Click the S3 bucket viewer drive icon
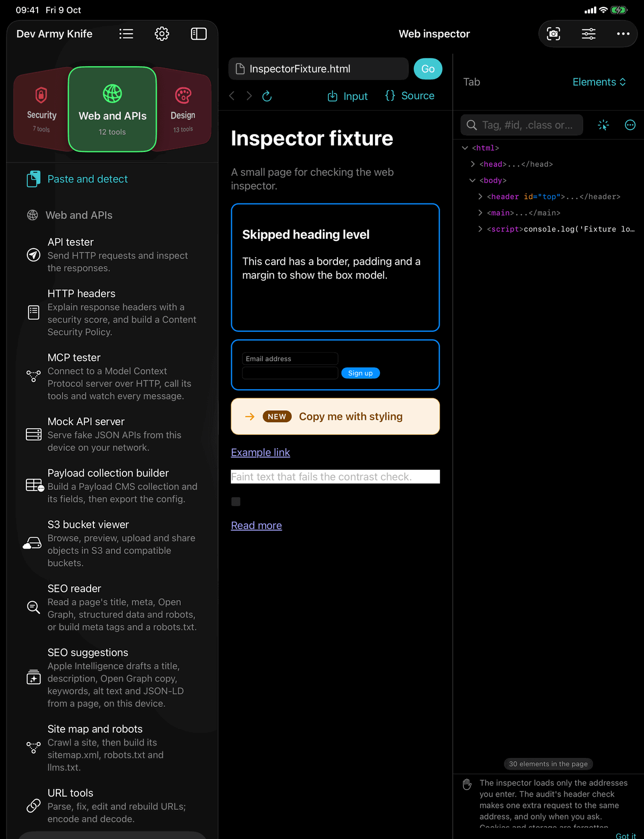644x839 pixels. click(x=32, y=543)
